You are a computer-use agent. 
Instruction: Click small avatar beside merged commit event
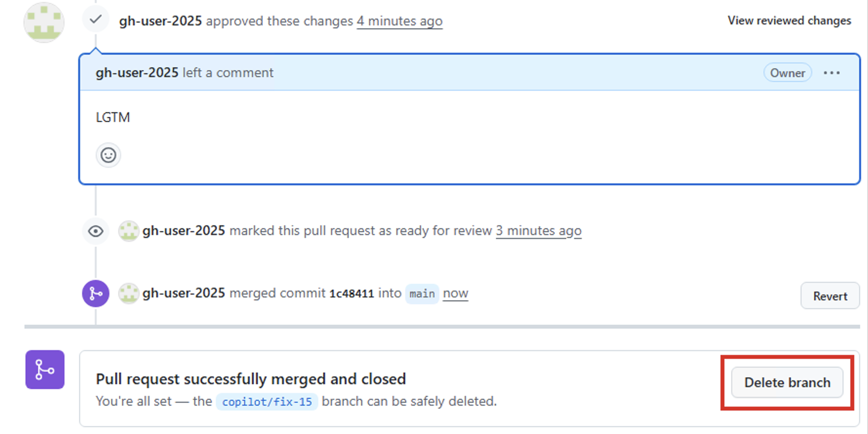click(x=129, y=294)
